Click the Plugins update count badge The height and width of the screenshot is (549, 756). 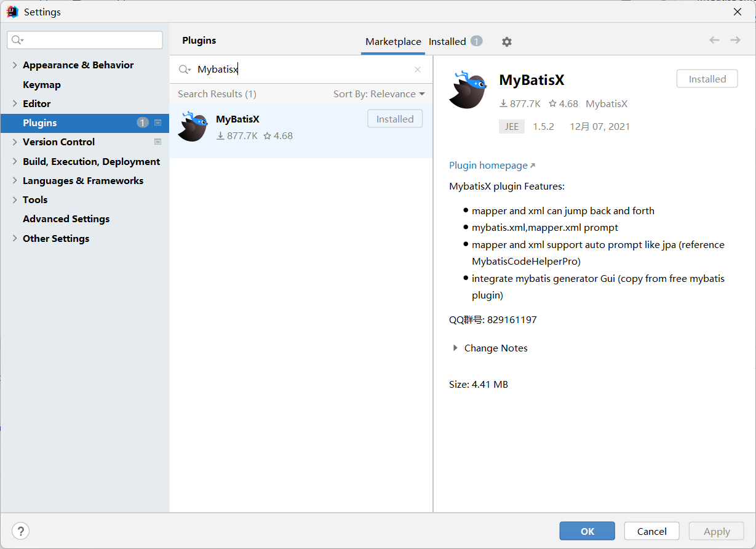(143, 122)
